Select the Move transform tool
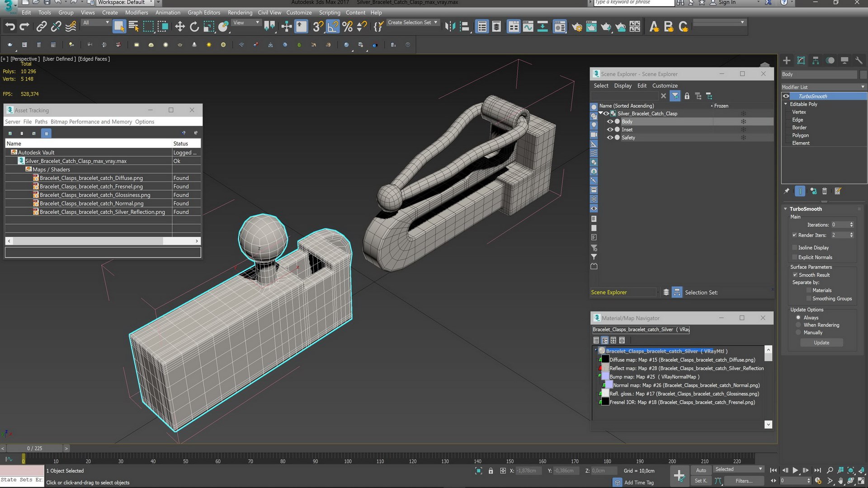The image size is (868, 488). 180,27
